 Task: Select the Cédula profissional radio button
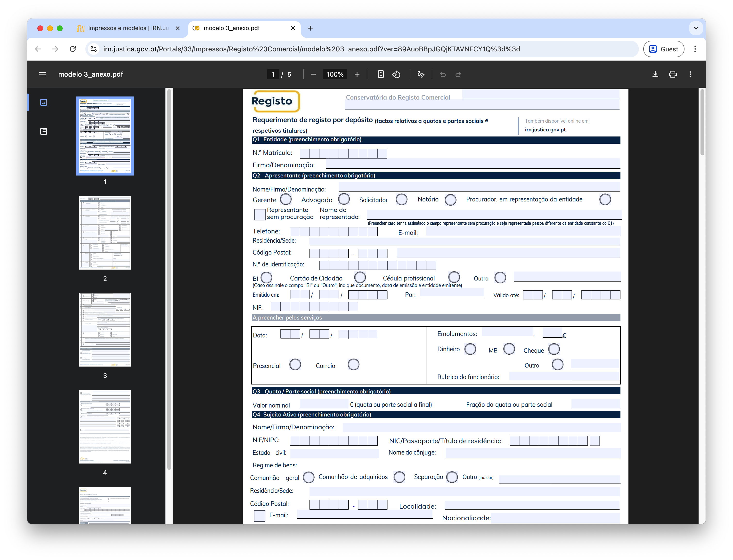tap(454, 277)
